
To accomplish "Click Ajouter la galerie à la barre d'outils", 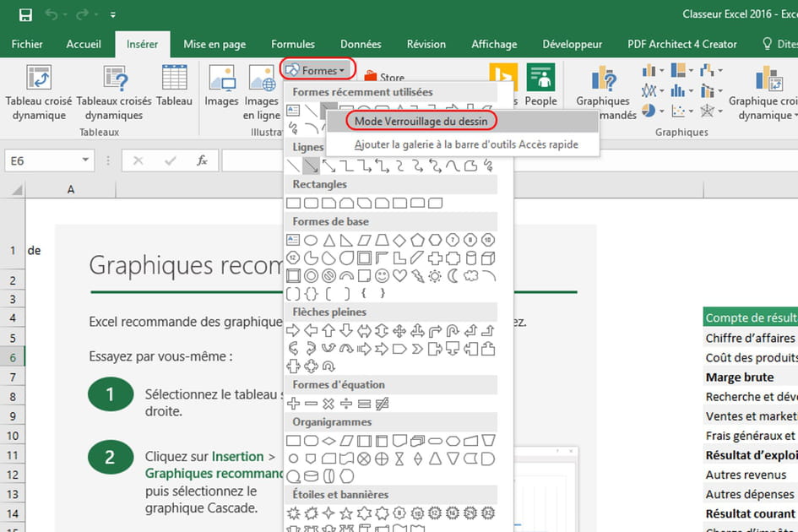I will [466, 144].
